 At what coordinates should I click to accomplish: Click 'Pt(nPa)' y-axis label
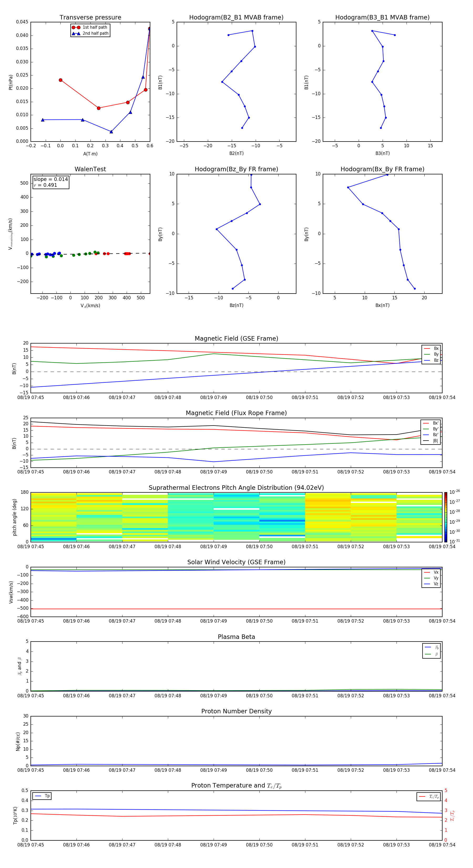tap(11, 82)
